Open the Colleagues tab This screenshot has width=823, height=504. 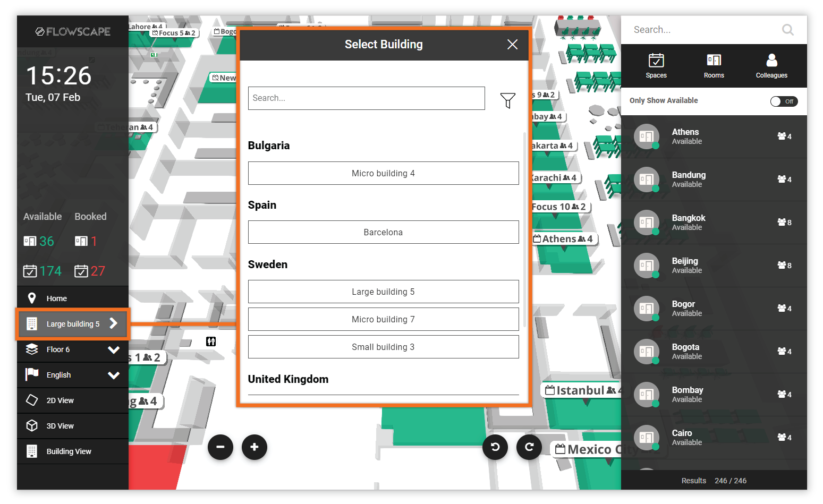[x=772, y=66]
